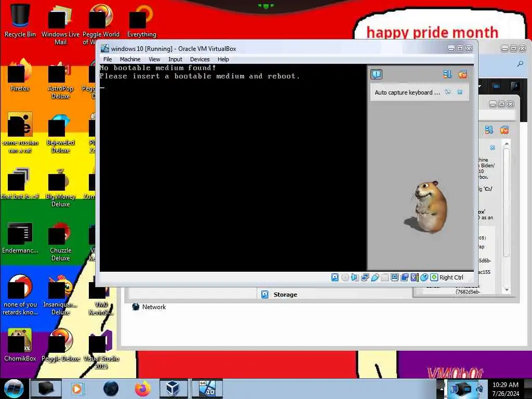Open the View menu
This screenshot has width=532, height=399.
pos(154,59)
